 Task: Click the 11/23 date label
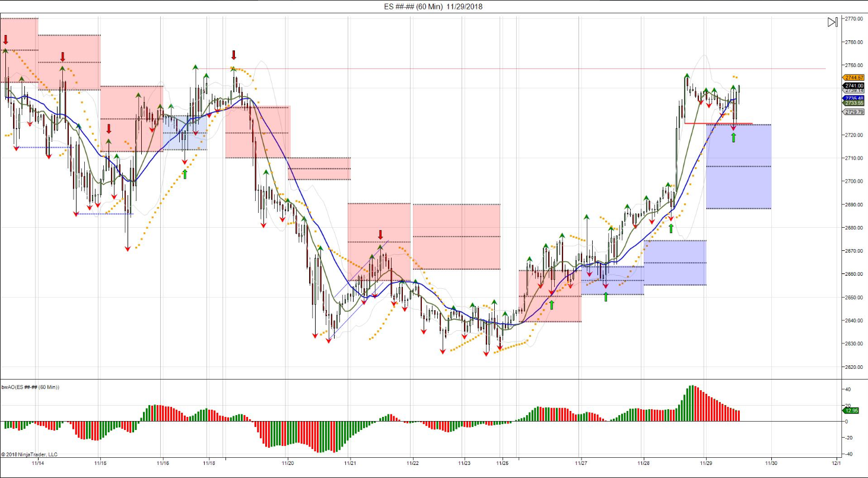[x=465, y=463]
